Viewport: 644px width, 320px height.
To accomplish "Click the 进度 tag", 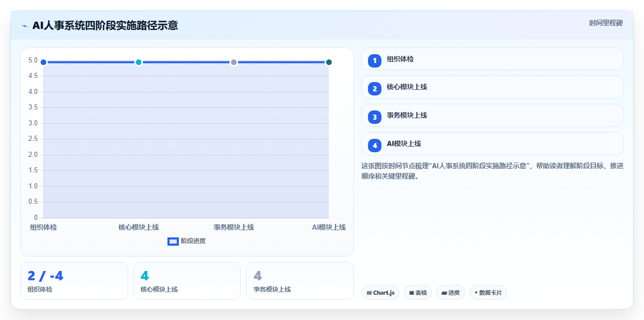I will [451, 293].
